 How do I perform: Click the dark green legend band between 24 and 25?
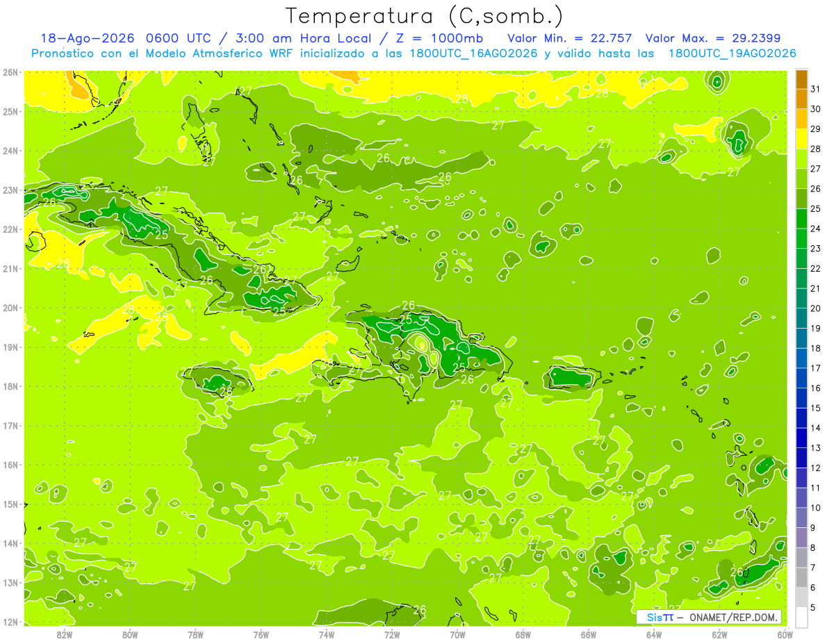801,219
